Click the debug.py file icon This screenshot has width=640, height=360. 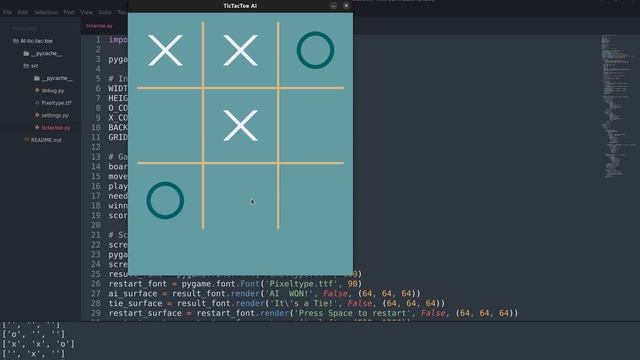37,90
